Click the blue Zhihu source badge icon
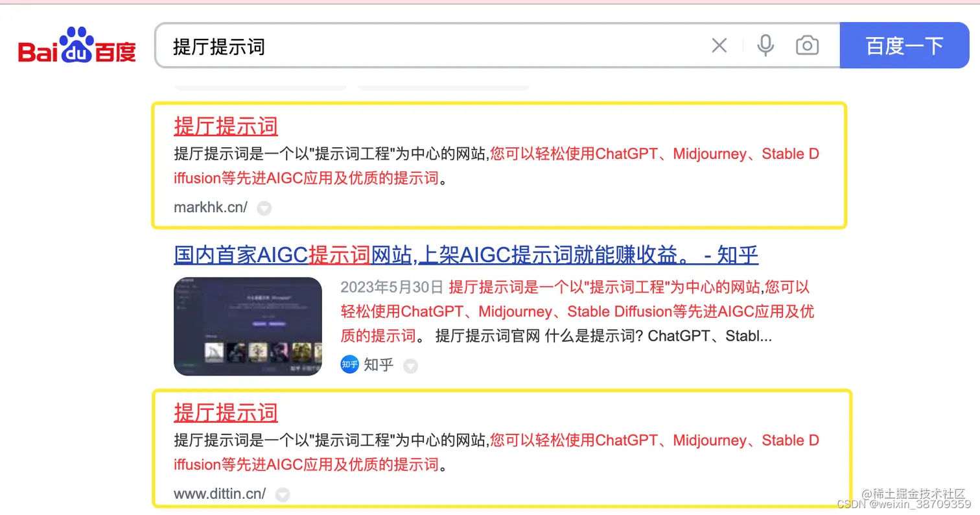 (x=349, y=365)
